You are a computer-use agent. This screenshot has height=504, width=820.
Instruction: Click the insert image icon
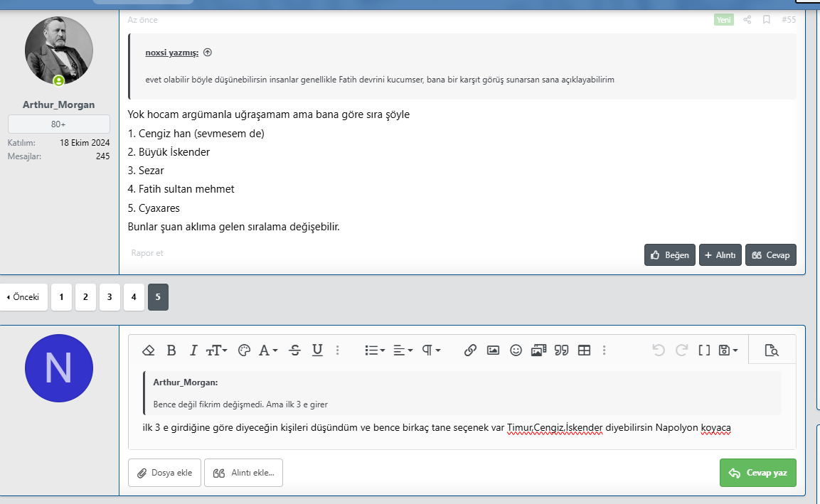pos(493,350)
